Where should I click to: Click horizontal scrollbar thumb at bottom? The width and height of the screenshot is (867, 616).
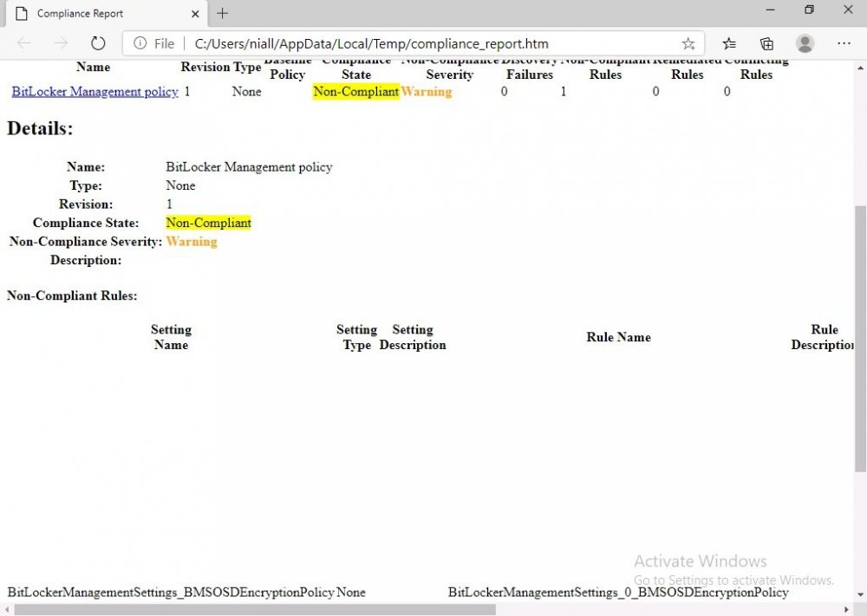pyautogui.click(x=254, y=609)
